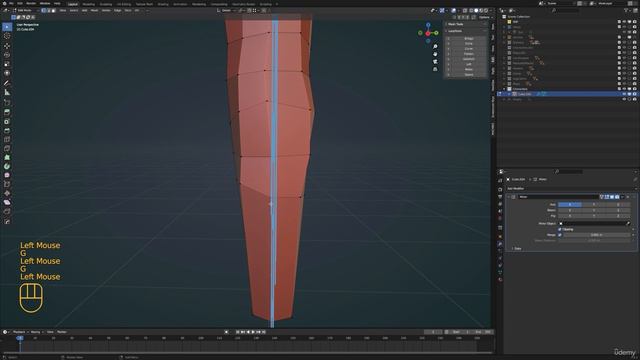
Task: Click LoopTools Flatten button
Action: click(469, 54)
